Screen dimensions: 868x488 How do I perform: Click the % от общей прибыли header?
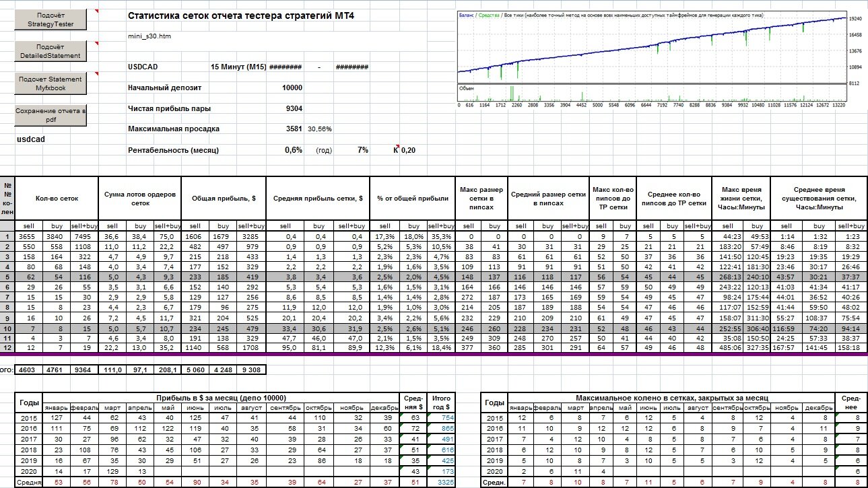point(413,199)
